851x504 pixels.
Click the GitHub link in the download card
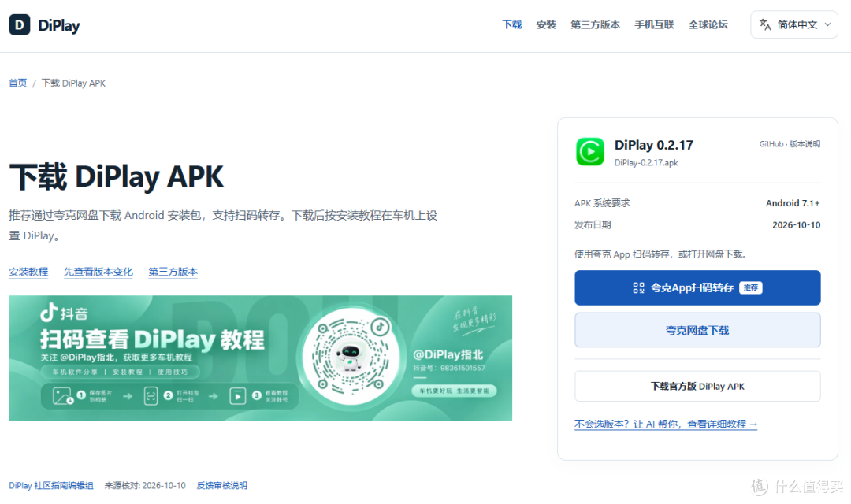coord(771,144)
